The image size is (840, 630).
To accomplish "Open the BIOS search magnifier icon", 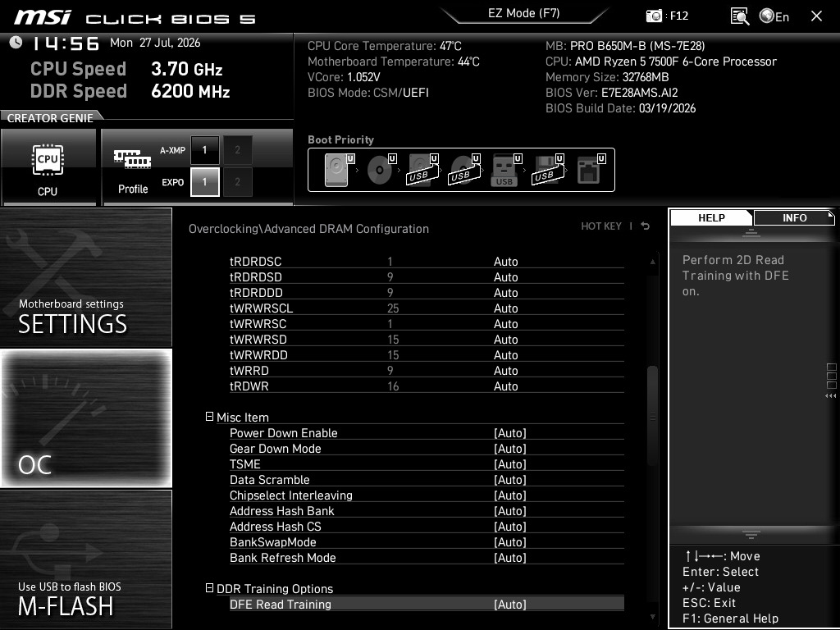I will click(740, 16).
